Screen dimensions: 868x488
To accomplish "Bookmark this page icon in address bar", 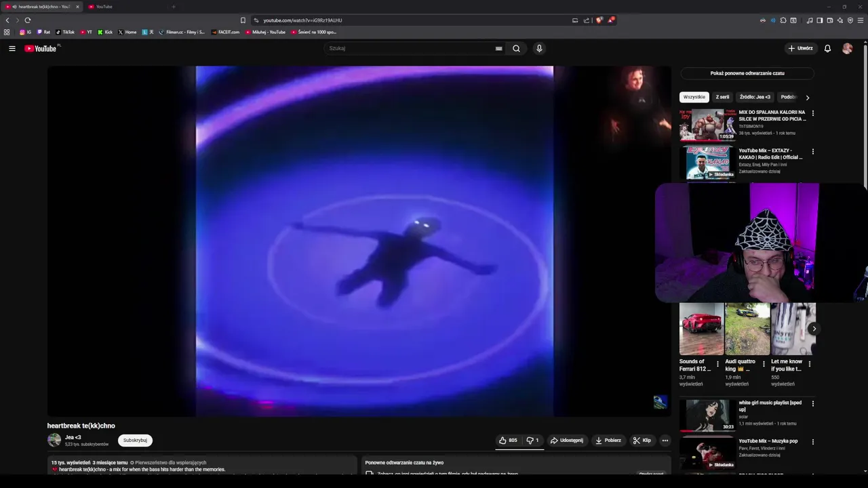I will tap(243, 20).
